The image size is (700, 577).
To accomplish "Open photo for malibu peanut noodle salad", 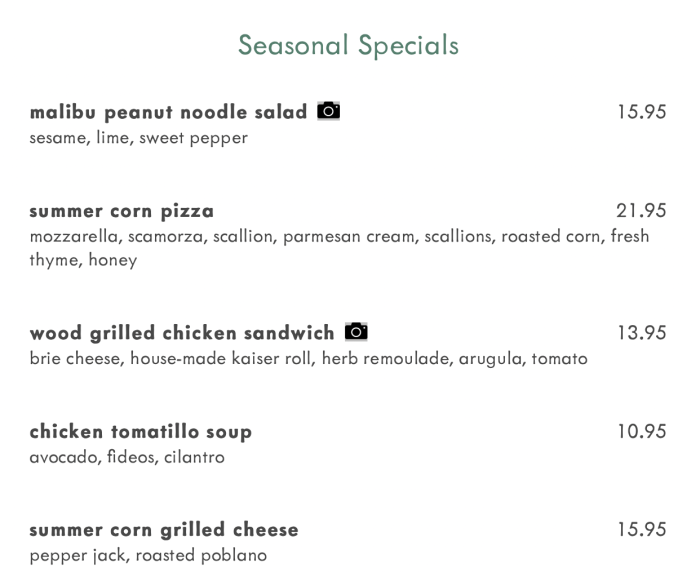I will (328, 111).
